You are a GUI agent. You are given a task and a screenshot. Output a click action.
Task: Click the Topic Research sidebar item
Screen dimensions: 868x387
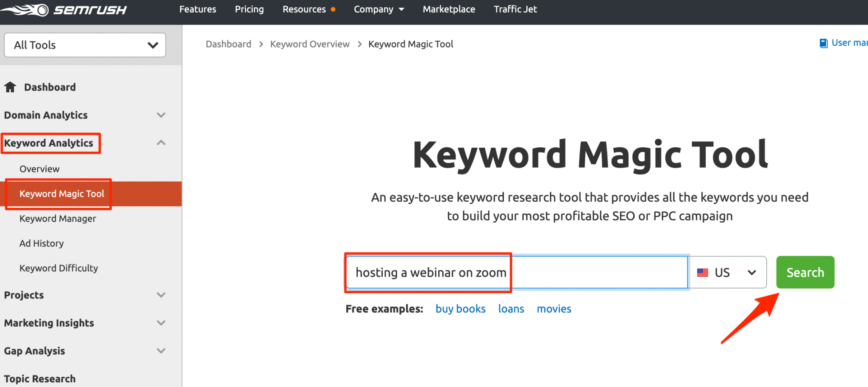pyautogui.click(x=40, y=379)
